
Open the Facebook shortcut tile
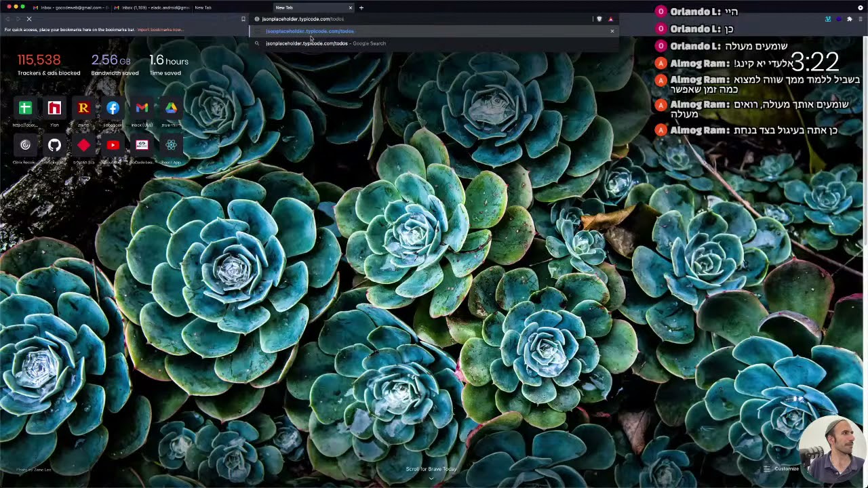click(113, 108)
